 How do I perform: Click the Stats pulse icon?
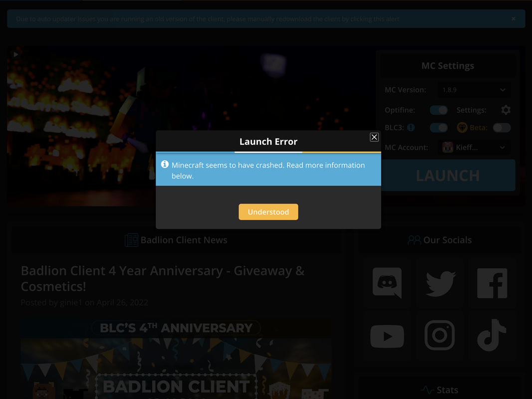click(427, 390)
